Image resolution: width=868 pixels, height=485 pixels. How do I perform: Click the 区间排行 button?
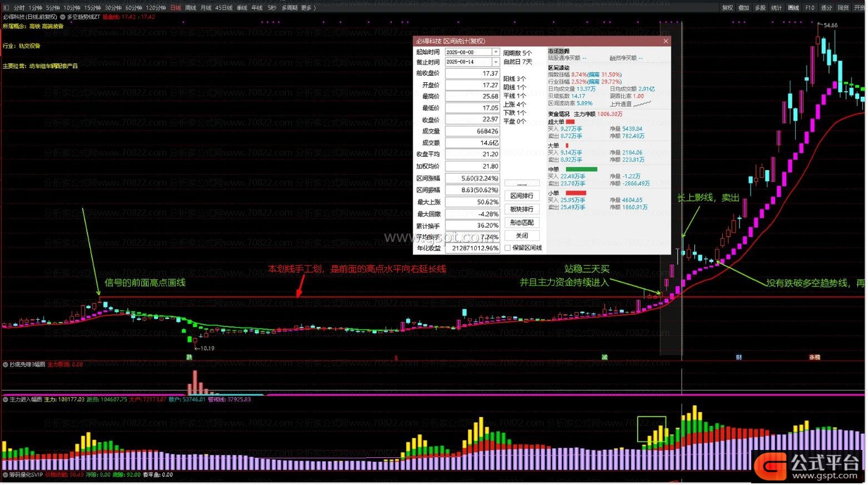tap(521, 196)
